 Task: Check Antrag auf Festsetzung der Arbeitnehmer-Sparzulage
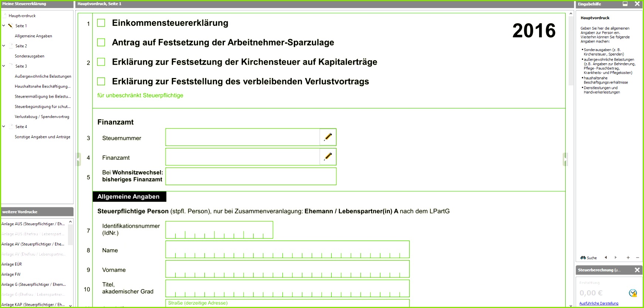click(101, 43)
